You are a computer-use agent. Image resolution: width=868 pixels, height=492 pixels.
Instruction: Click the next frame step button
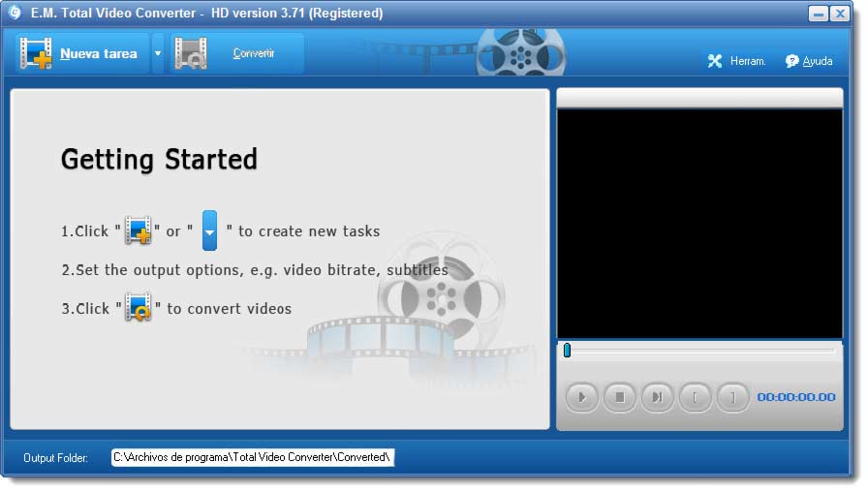(657, 397)
